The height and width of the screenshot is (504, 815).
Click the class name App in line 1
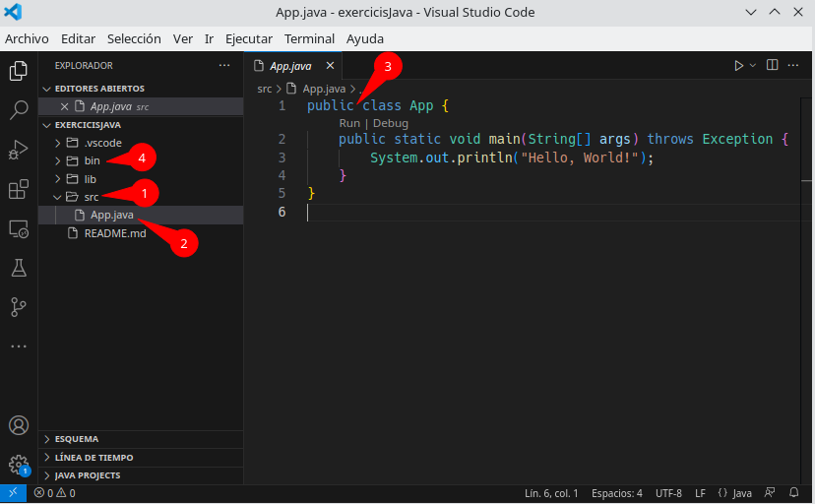421,106
